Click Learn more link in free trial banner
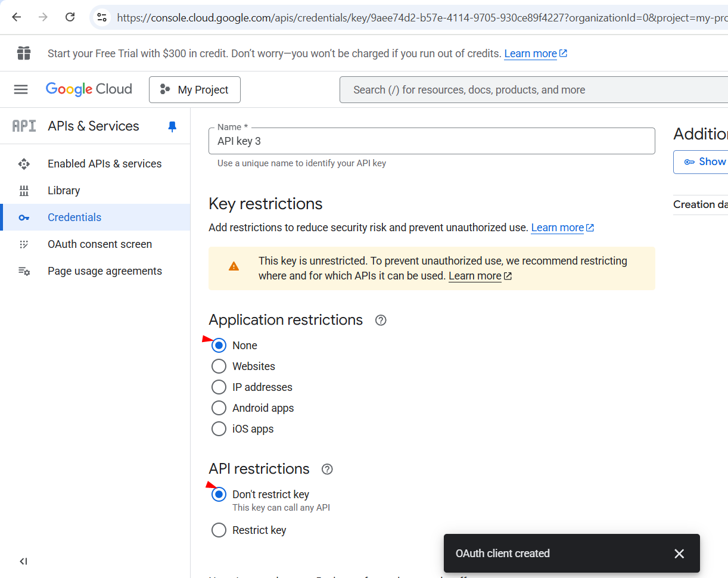 (x=530, y=54)
